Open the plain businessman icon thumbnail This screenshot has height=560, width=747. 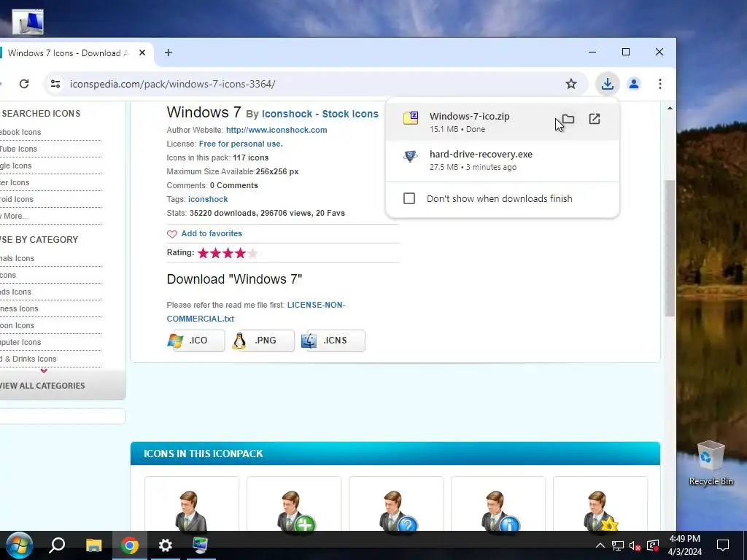click(x=192, y=504)
